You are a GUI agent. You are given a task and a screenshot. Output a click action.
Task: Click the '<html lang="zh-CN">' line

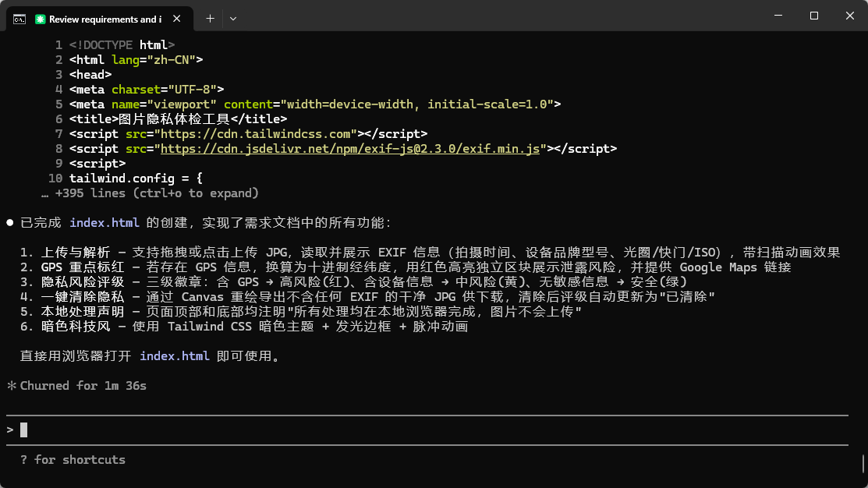click(136, 60)
